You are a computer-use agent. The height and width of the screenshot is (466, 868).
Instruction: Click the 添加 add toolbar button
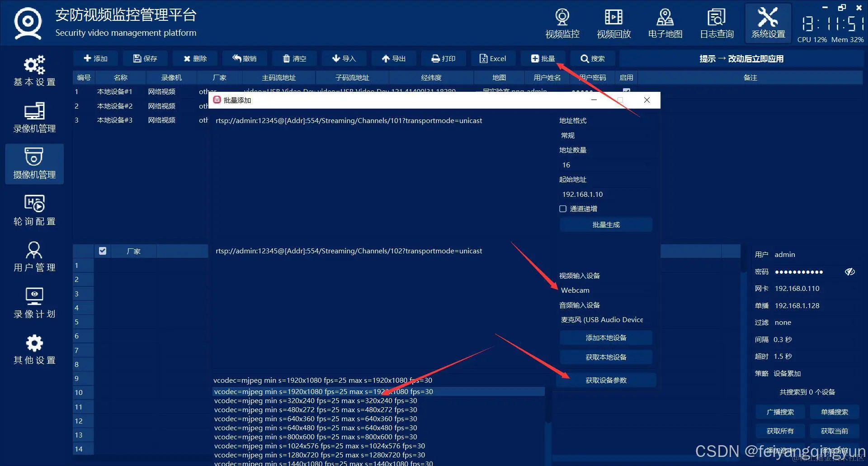(95, 58)
